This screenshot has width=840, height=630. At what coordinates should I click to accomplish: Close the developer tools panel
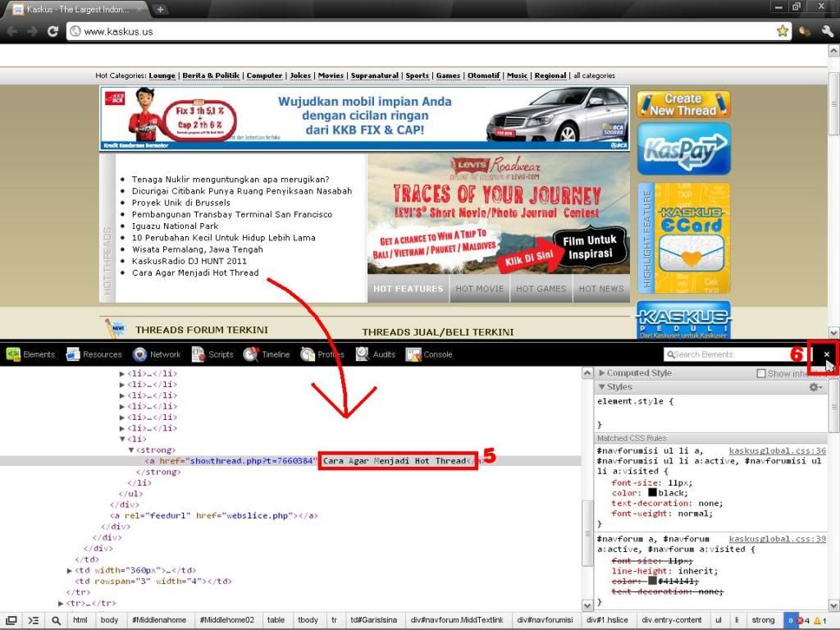(827, 354)
